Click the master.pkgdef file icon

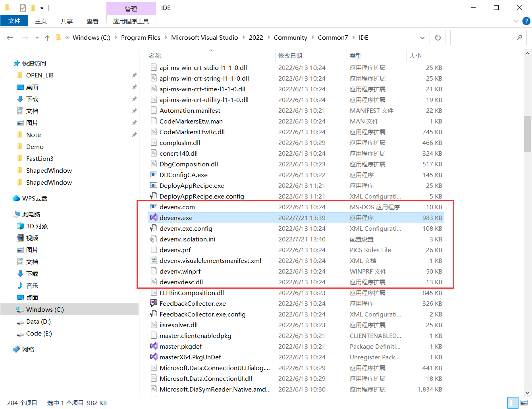tap(154, 346)
